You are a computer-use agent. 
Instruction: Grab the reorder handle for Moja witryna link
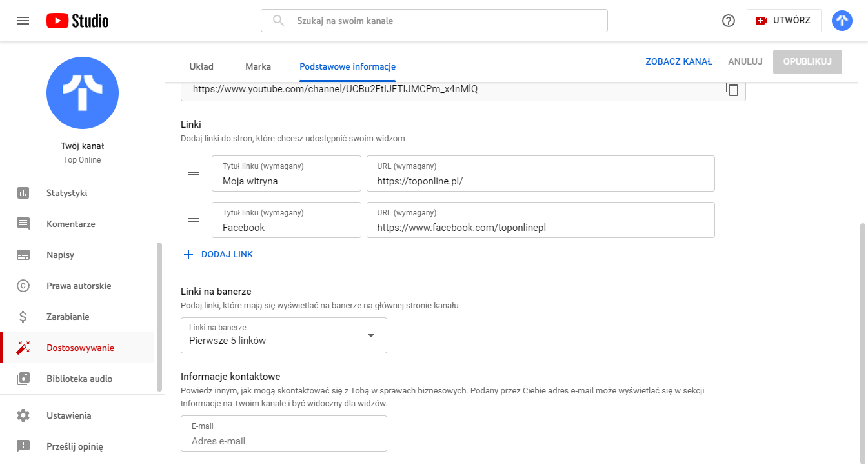(x=193, y=174)
